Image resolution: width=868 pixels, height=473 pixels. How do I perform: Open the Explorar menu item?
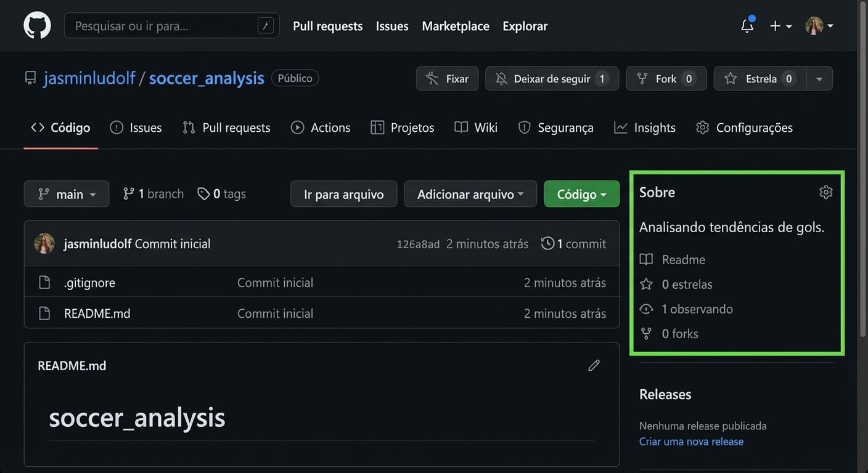point(525,26)
